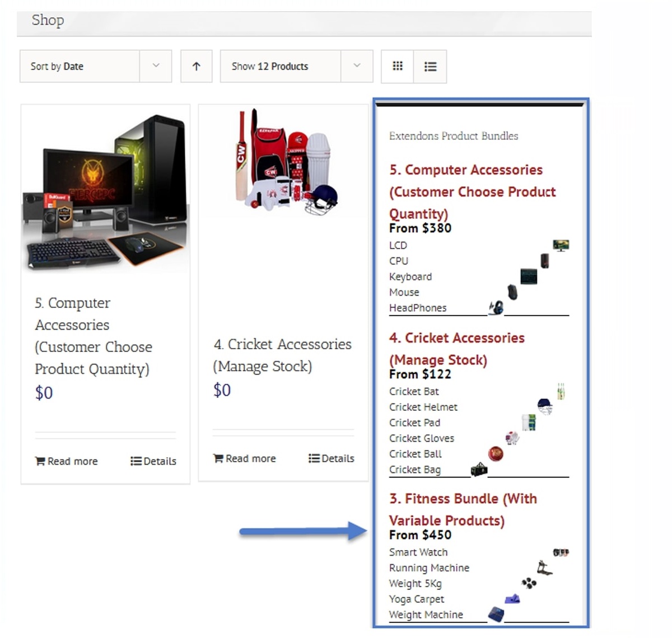Click the cricket bag thumbnail

pos(479,470)
